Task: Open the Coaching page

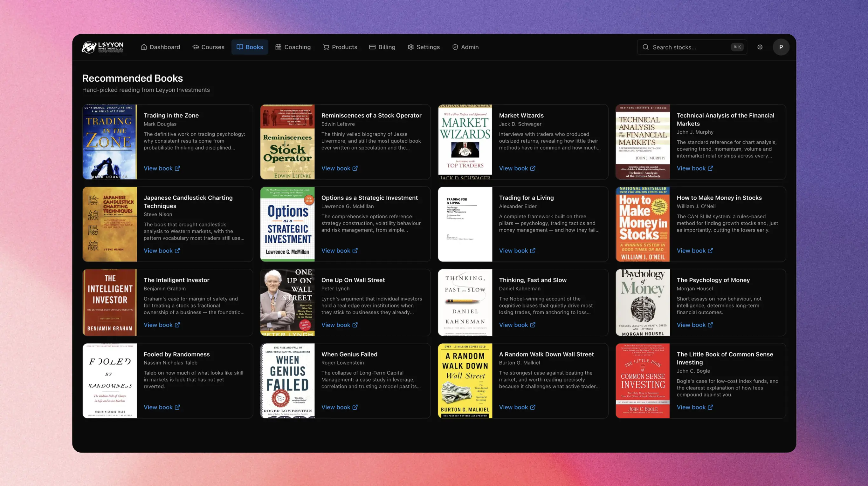Action: coord(293,47)
